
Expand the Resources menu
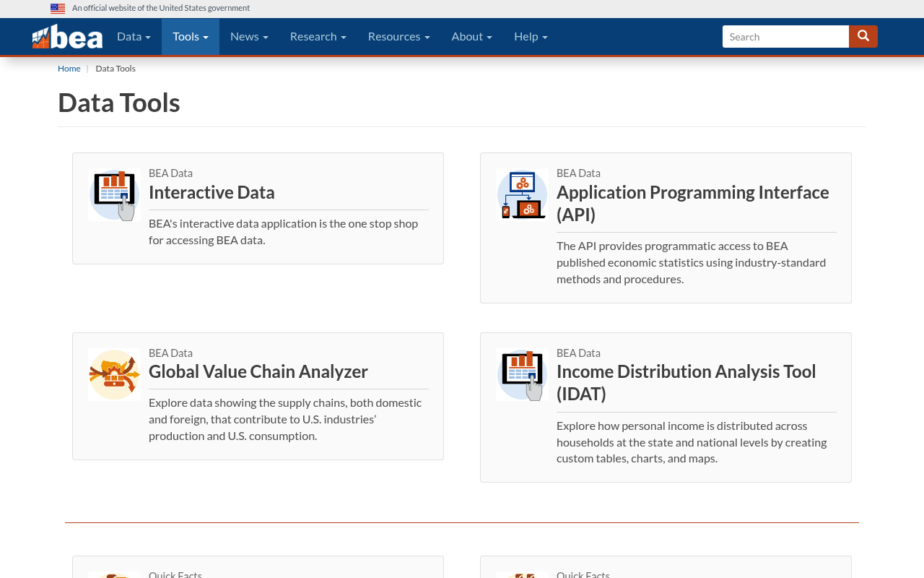(x=399, y=36)
